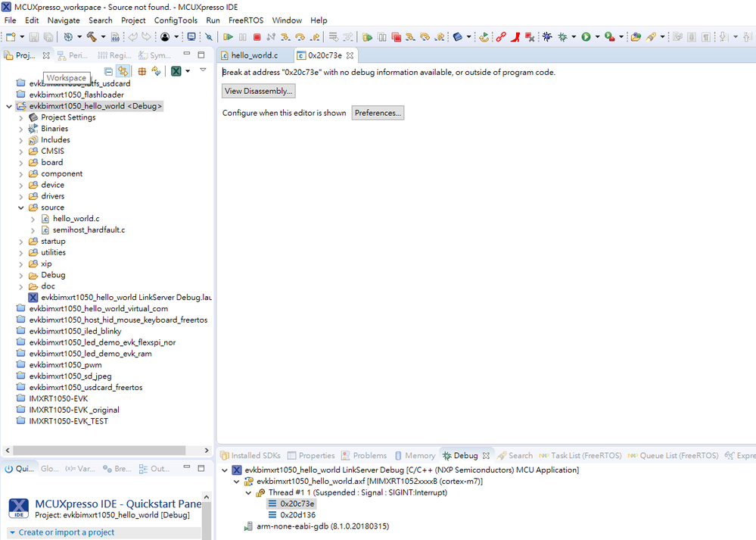Click the Resume debug button
This screenshot has width=756, height=540.
[228, 36]
